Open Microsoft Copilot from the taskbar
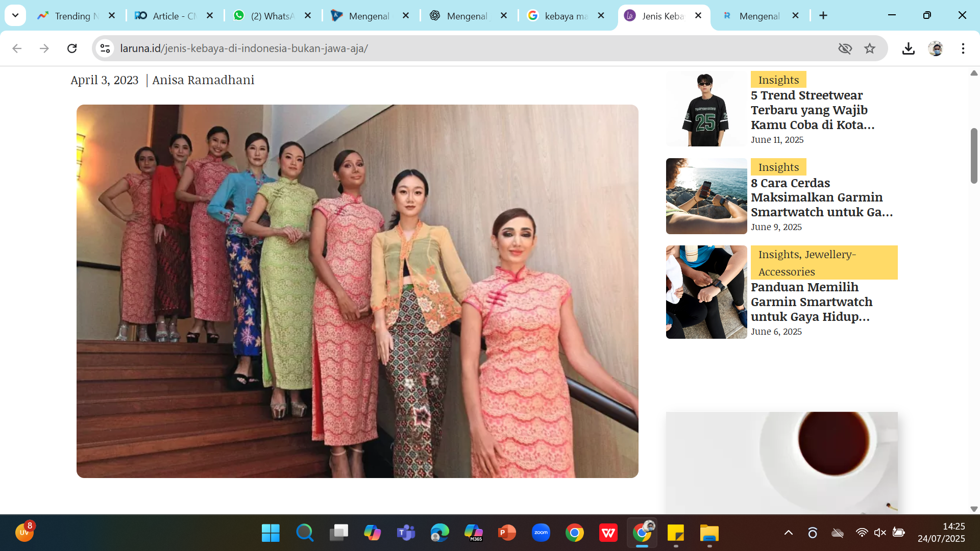This screenshot has height=551, width=980. 372,533
